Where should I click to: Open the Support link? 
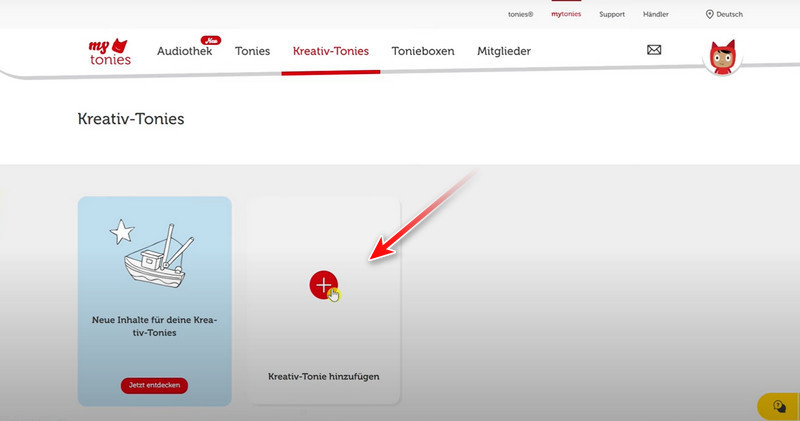pyautogui.click(x=612, y=14)
